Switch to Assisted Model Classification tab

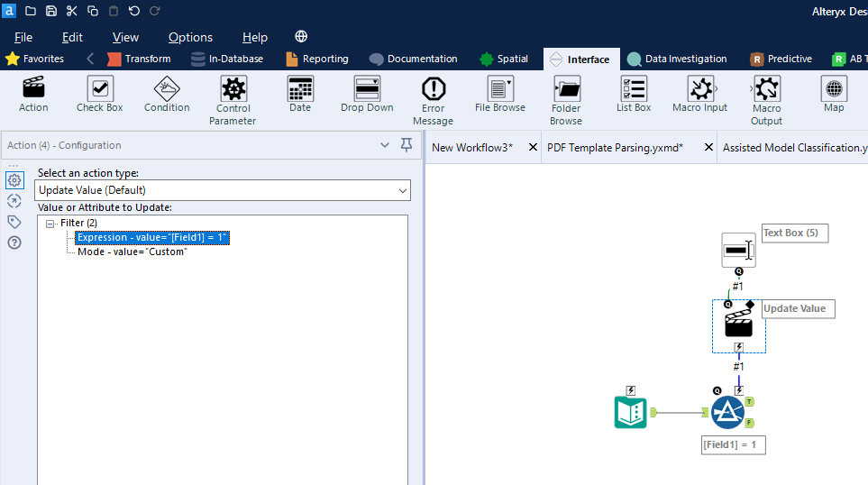(x=795, y=147)
